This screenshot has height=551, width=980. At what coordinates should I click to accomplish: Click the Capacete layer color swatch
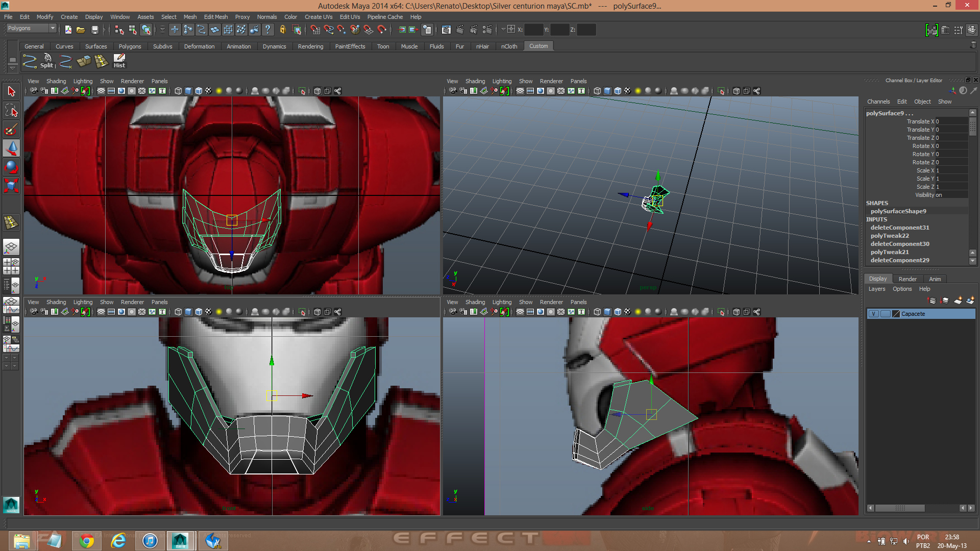pyautogui.click(x=896, y=314)
